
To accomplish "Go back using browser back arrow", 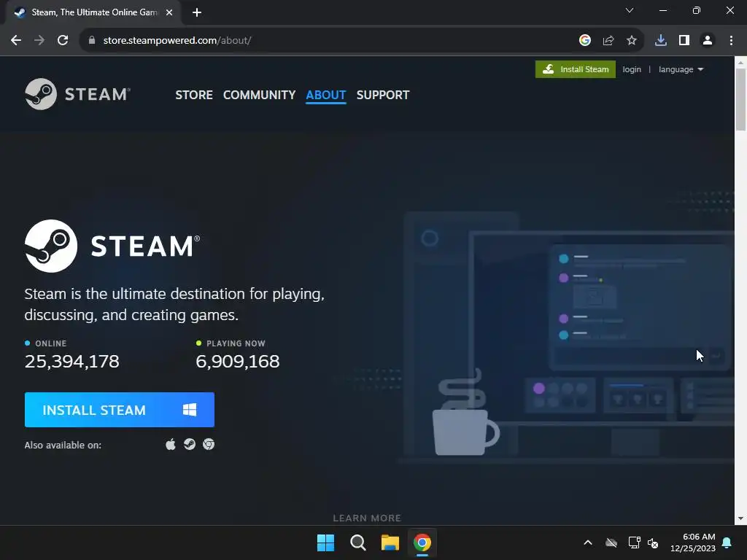I will tap(16, 41).
